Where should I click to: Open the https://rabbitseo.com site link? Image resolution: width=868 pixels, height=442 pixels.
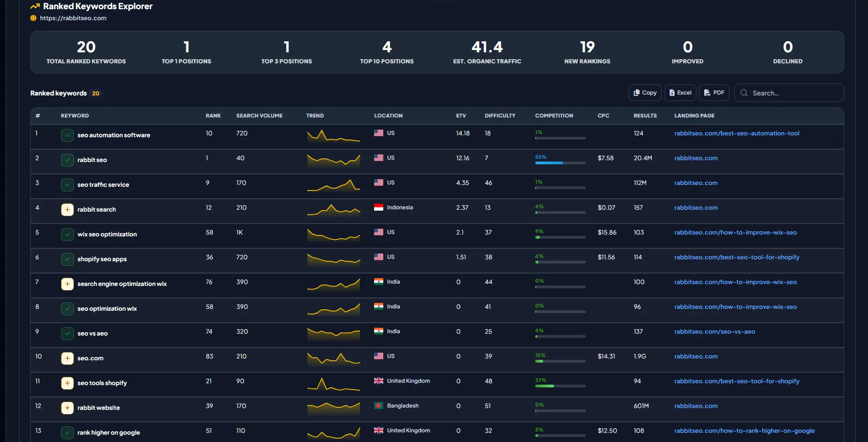point(73,18)
